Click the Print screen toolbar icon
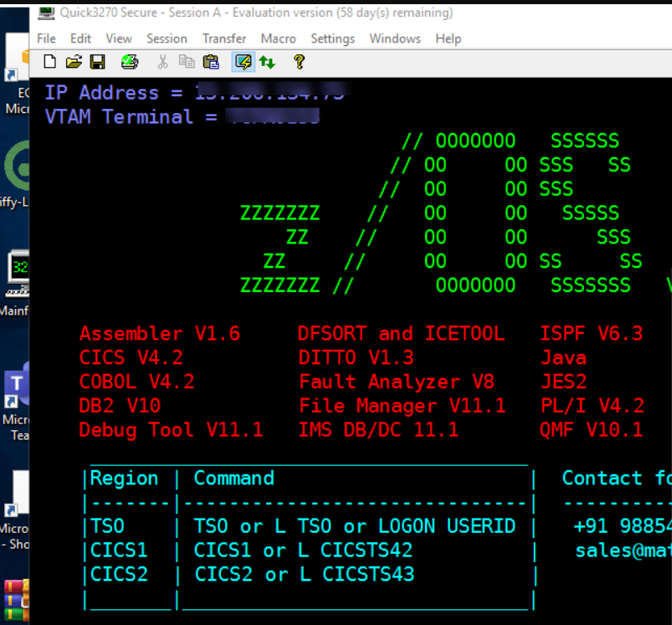672x625 pixels. [130, 62]
